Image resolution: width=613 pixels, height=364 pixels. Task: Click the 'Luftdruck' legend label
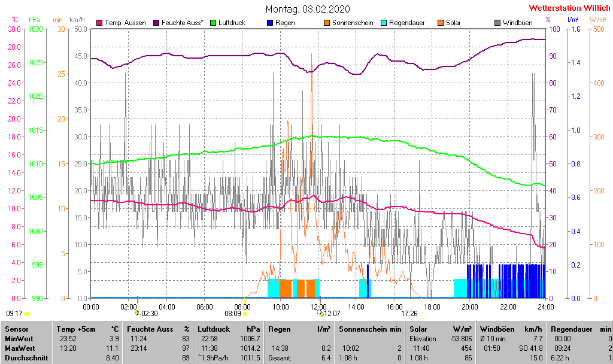point(232,23)
